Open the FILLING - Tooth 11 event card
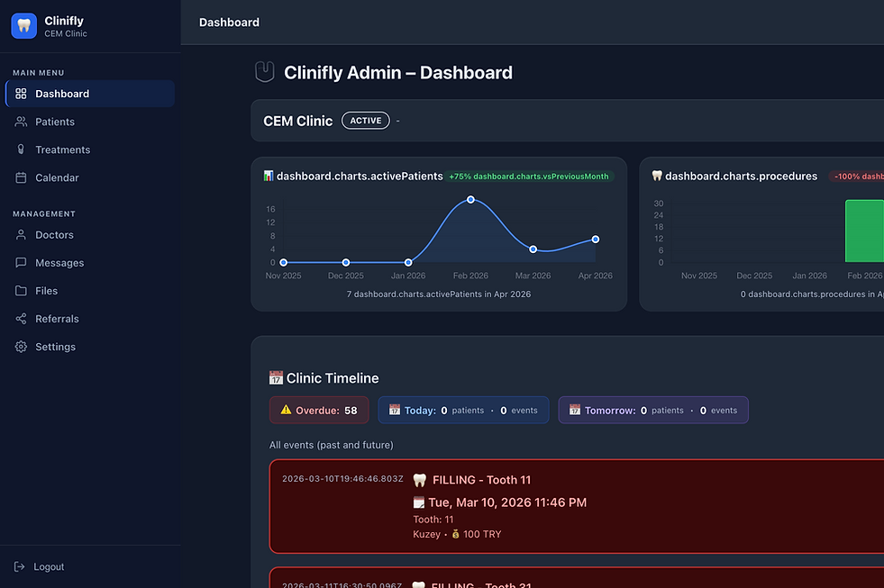 (x=577, y=506)
